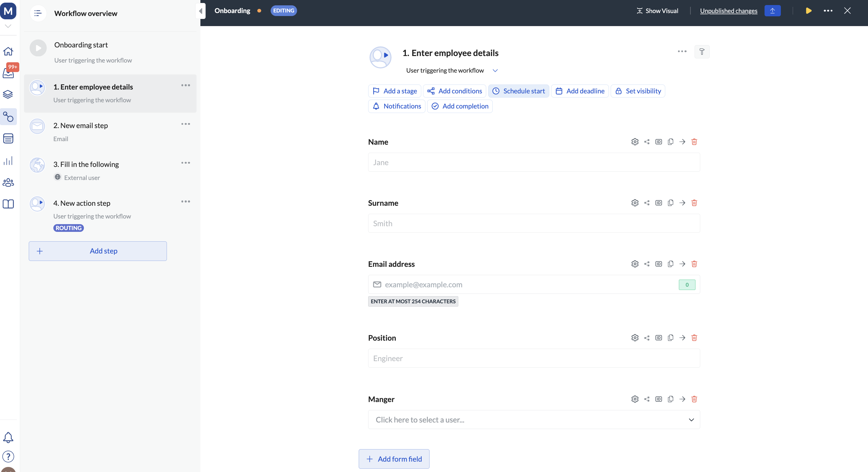Select the step 3 Fill in the following
868x472 pixels.
tap(86, 165)
